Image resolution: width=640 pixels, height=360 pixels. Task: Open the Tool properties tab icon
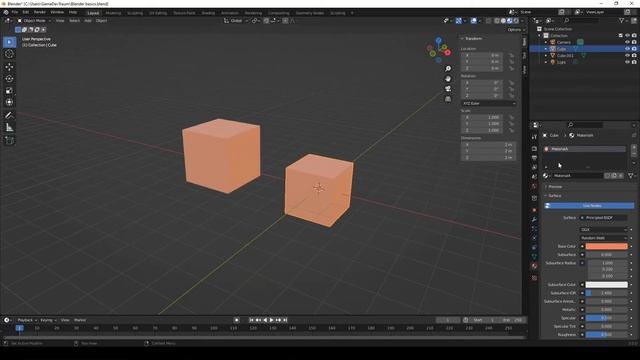(x=534, y=137)
